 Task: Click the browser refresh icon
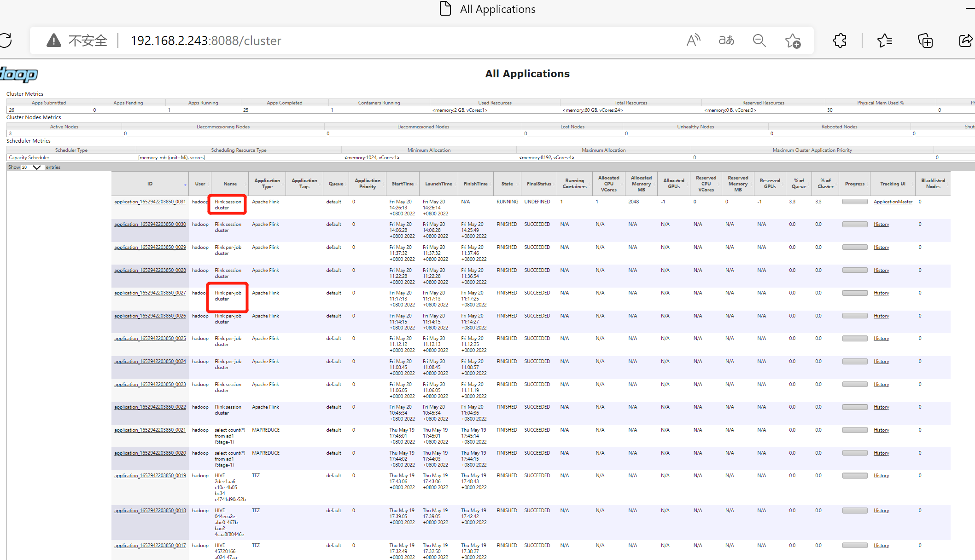[x=6, y=40]
